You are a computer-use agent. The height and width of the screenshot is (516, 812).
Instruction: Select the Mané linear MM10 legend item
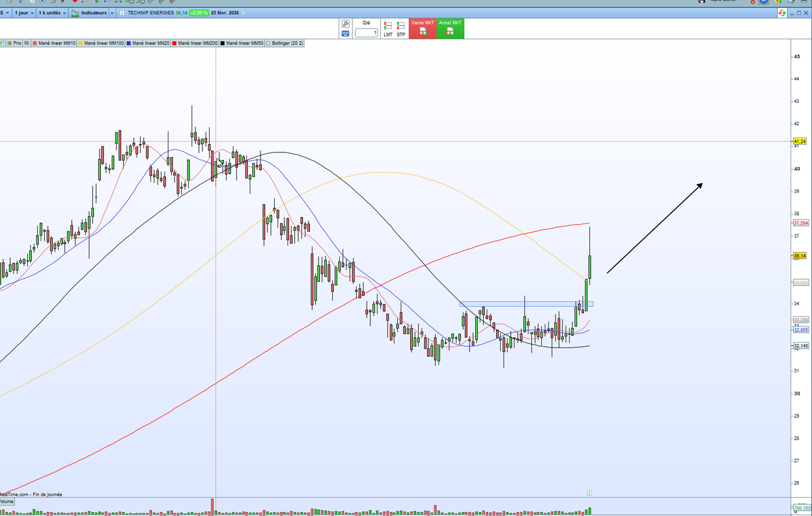53,43
